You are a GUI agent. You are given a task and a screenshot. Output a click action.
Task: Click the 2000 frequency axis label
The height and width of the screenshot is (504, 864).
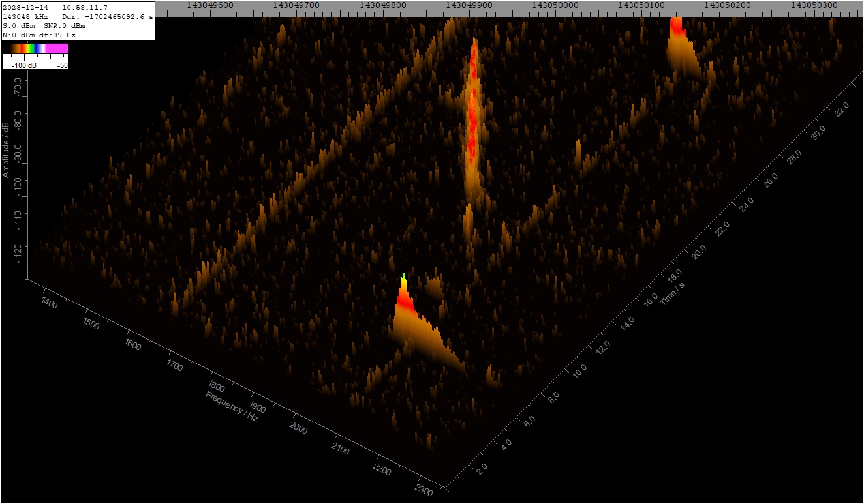tap(298, 428)
